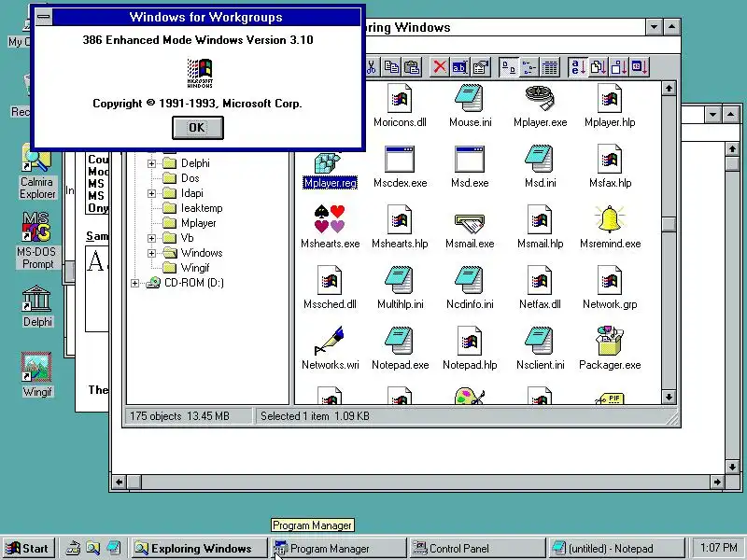Click the Copy toolbar icon
Viewport: 747px width, 560px height.
392,67
